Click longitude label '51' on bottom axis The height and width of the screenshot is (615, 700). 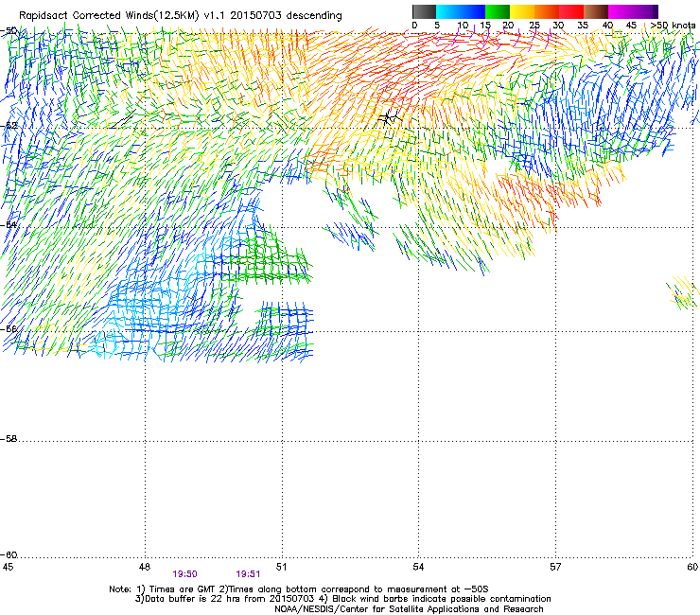(281, 567)
